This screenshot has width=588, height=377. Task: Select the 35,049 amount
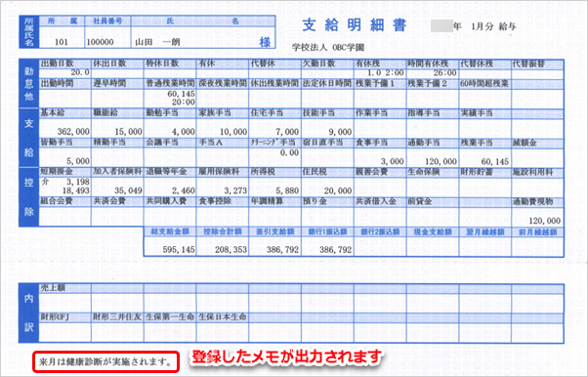[129, 190]
